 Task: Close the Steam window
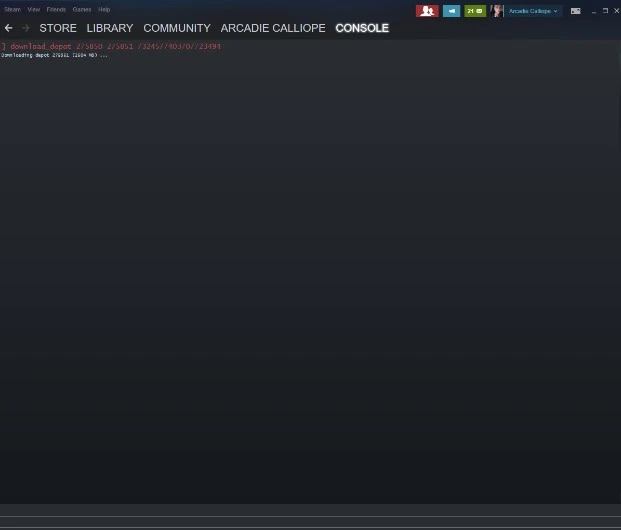(x=617, y=11)
